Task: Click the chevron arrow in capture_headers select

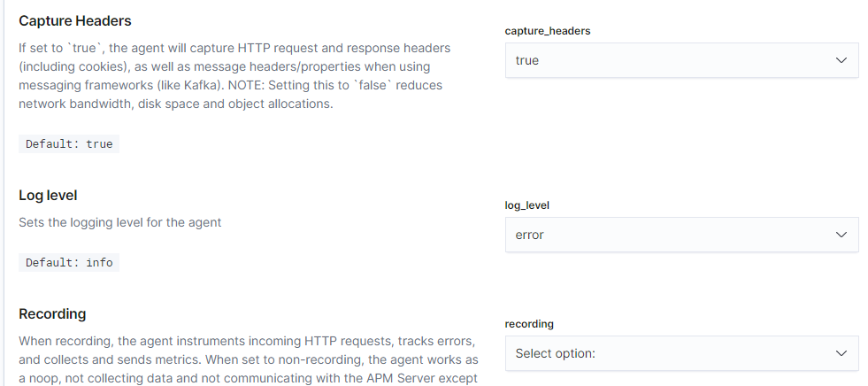Action: click(841, 60)
